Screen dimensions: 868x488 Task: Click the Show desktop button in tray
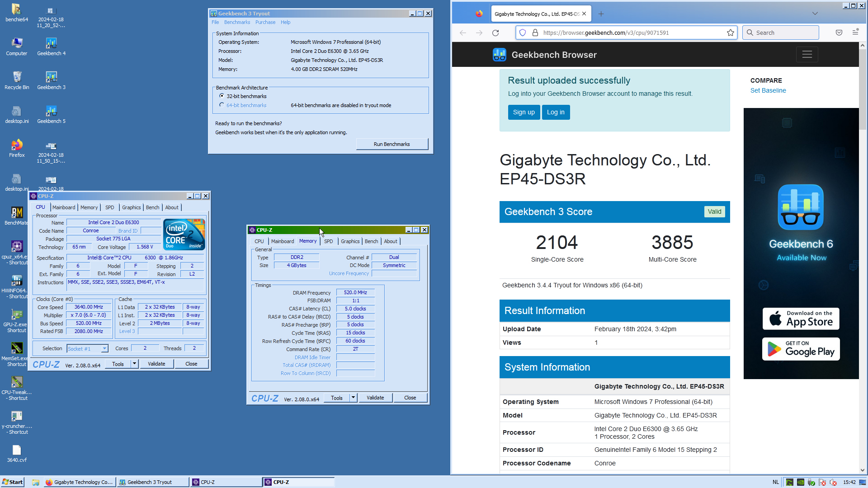[863, 482]
